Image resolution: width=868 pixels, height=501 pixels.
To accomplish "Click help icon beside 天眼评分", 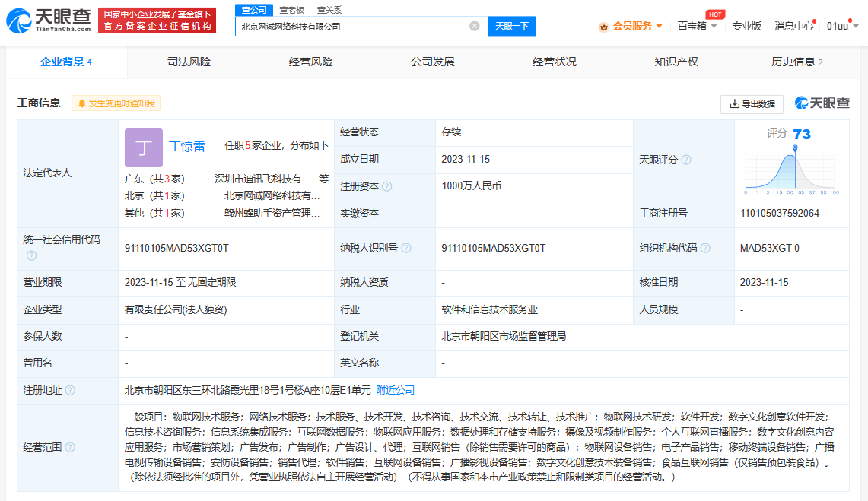I will coord(686,160).
